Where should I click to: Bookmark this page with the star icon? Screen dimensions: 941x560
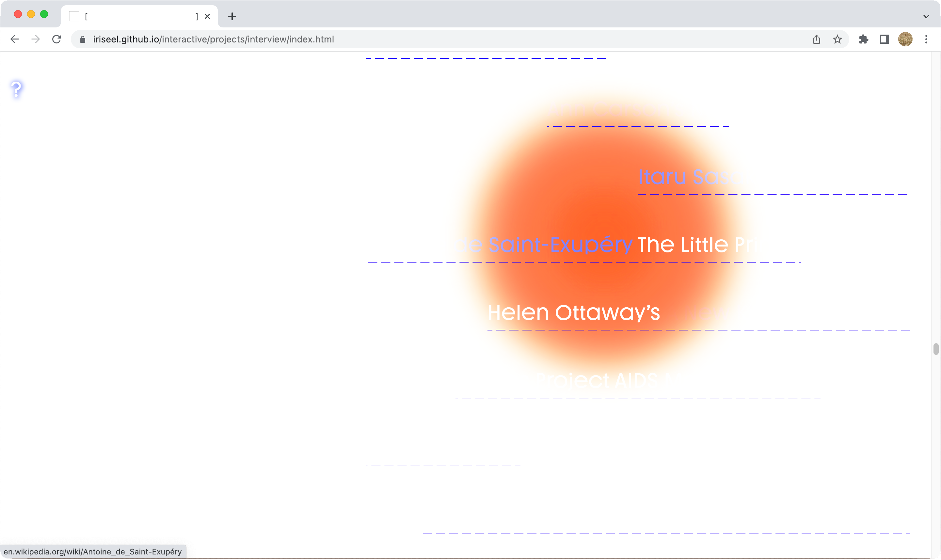[837, 39]
